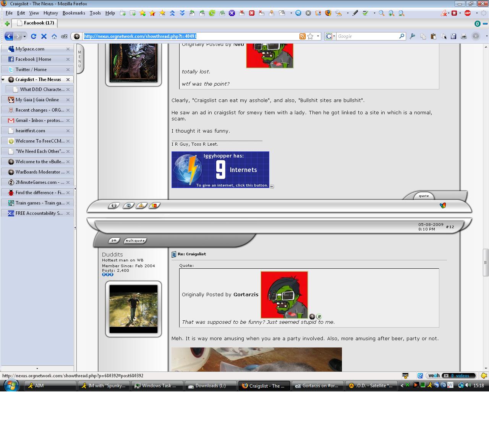Image resolution: width=489 pixels, height=448 pixels.
Task: Open the Bookmarks menu
Action: 74,13
